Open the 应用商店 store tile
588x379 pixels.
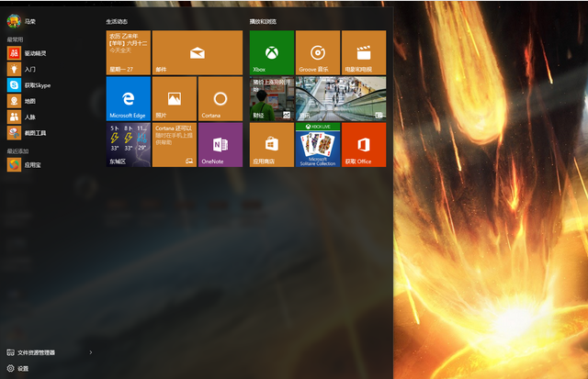point(272,145)
